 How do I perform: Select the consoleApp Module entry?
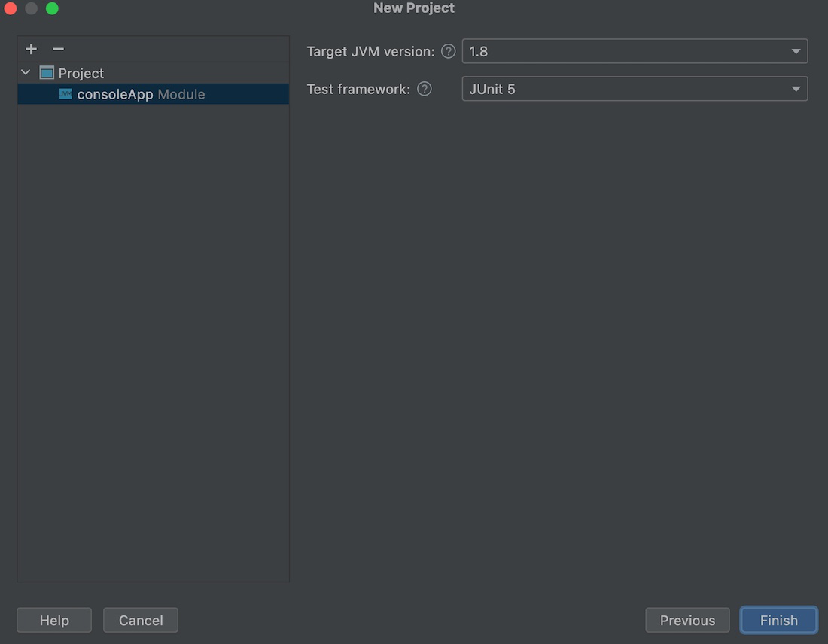(x=153, y=94)
